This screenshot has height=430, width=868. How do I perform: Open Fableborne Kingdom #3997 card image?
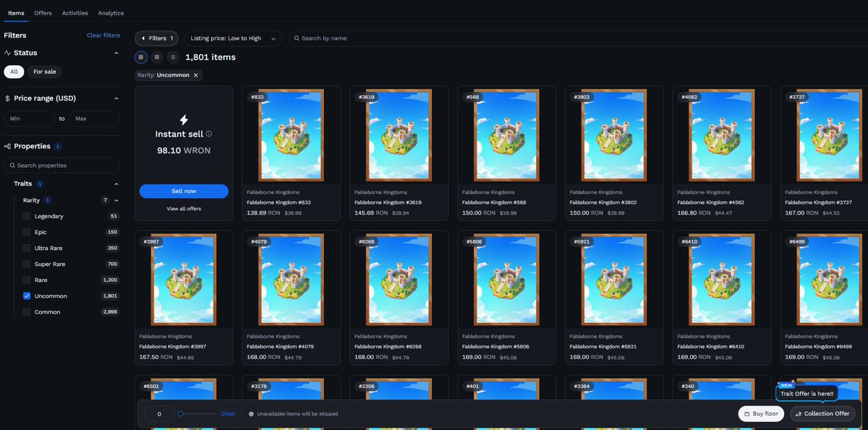point(184,280)
